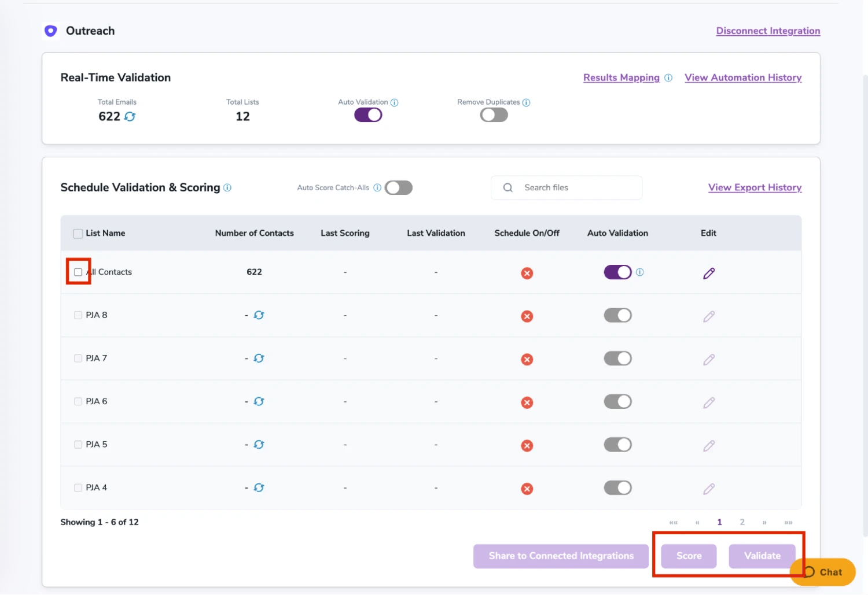Click the info icon beside Schedule Validation & Scoring

tap(227, 187)
